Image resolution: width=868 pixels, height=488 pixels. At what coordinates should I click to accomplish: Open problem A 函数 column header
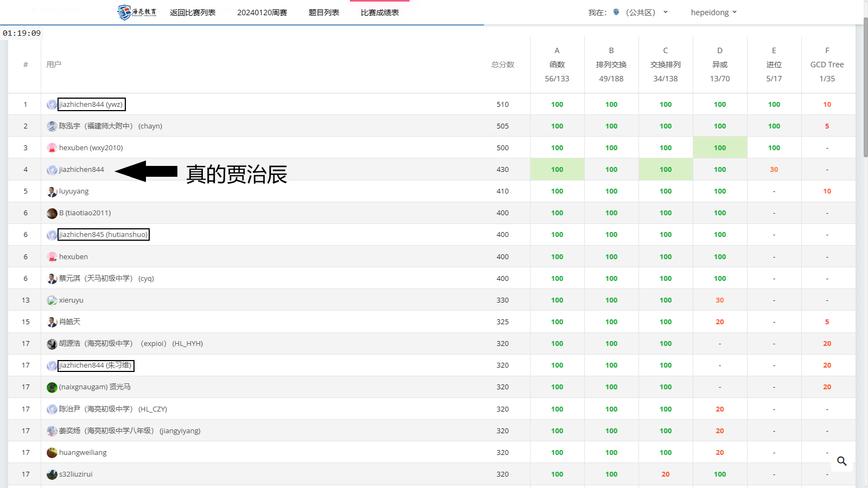(557, 65)
